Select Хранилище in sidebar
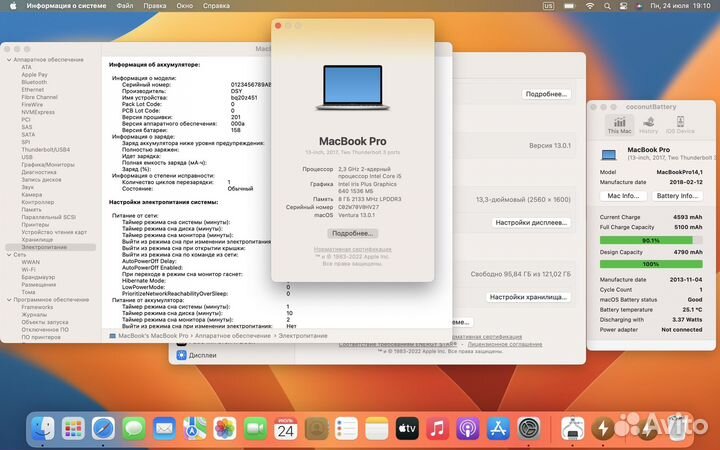The height and width of the screenshot is (450, 720). tap(37, 240)
